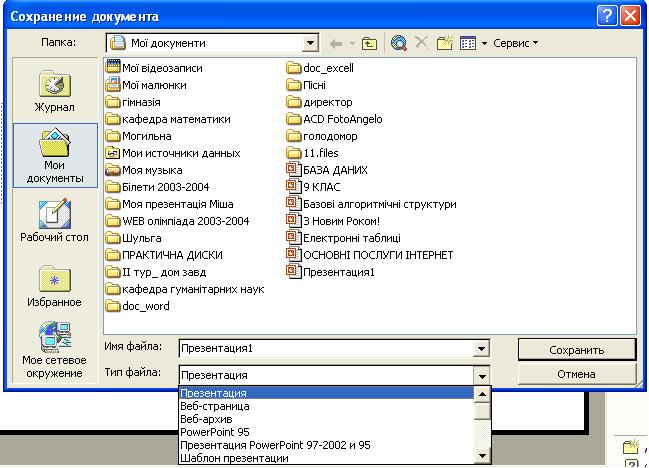Choose PowerPoint 95 file type
The image size is (649, 468).
click(x=327, y=432)
